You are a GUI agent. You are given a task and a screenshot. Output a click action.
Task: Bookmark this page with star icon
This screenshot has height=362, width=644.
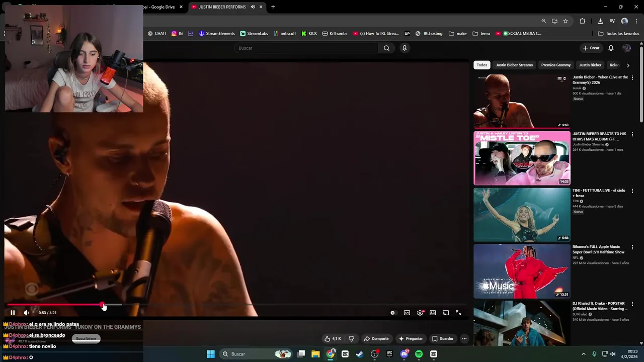pos(566,21)
